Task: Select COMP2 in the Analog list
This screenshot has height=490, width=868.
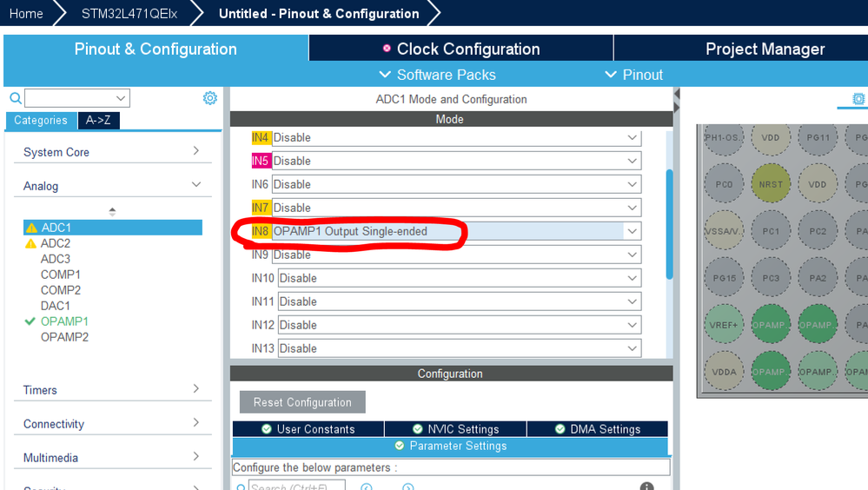Action: click(x=60, y=290)
